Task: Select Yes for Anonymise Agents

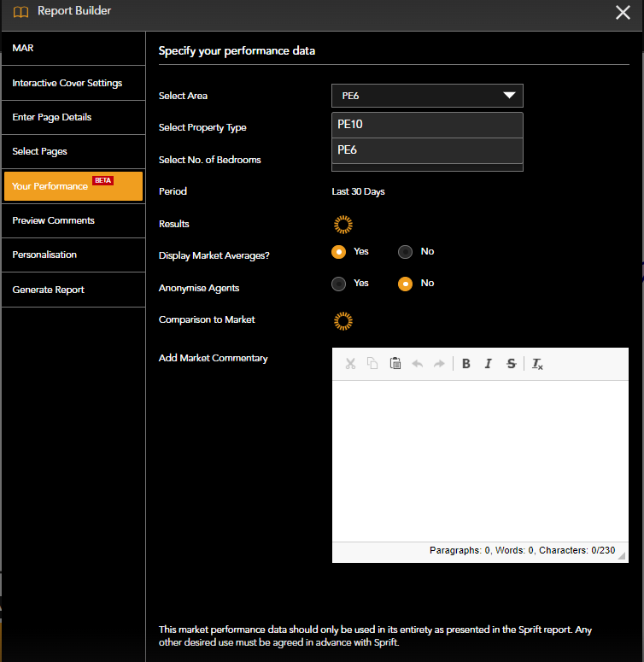Action: pyautogui.click(x=339, y=284)
